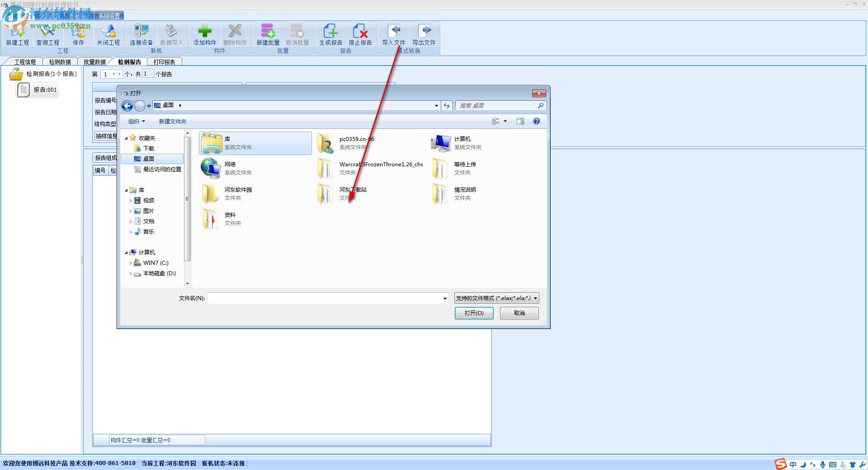
Task: Click 新建文件夹 in the dialog toolbar
Action: (172, 121)
